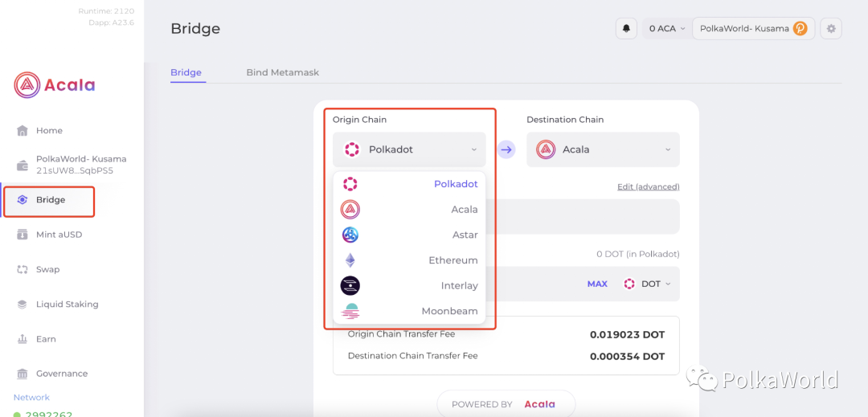The image size is (868, 417).
Task: Open the Destination Chain Acala dropdown
Action: tap(603, 149)
